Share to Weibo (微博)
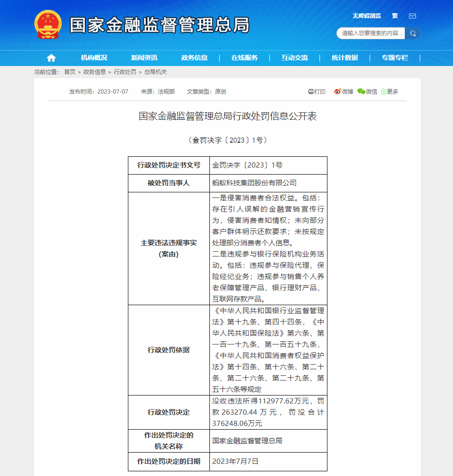 [x=343, y=91]
